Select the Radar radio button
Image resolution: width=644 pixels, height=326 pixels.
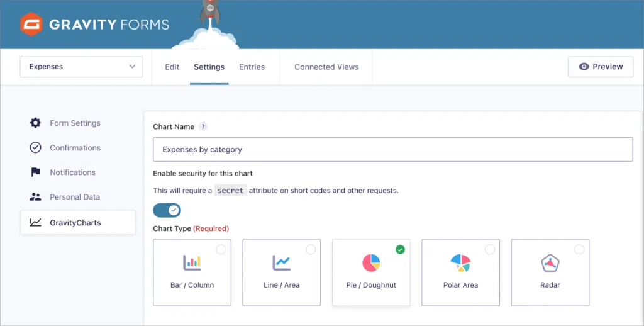[x=579, y=250]
